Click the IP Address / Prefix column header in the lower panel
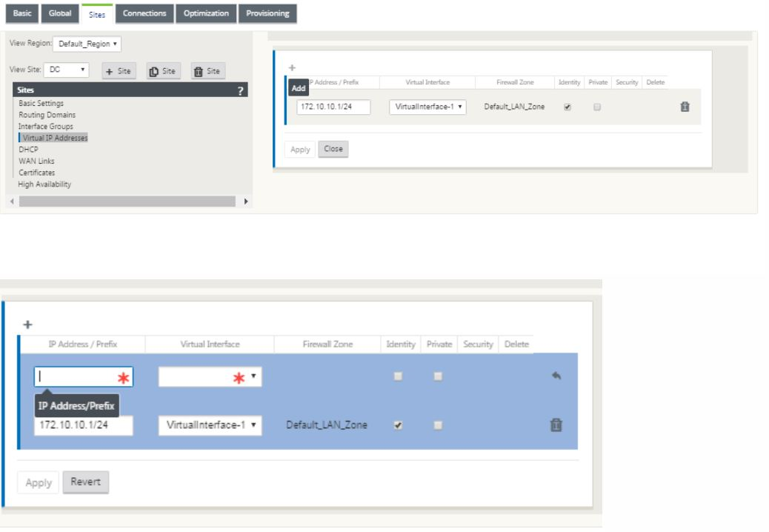Viewport: 769px width, 532px height. click(83, 345)
